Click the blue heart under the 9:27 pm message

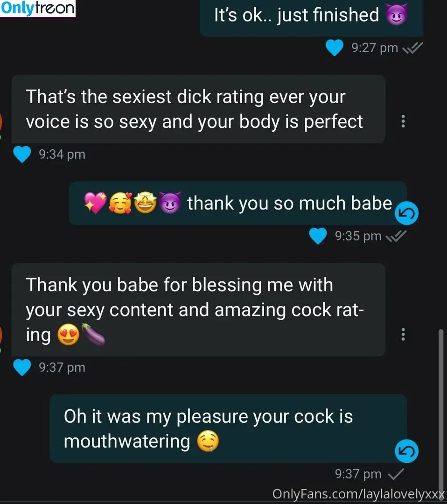(334, 48)
